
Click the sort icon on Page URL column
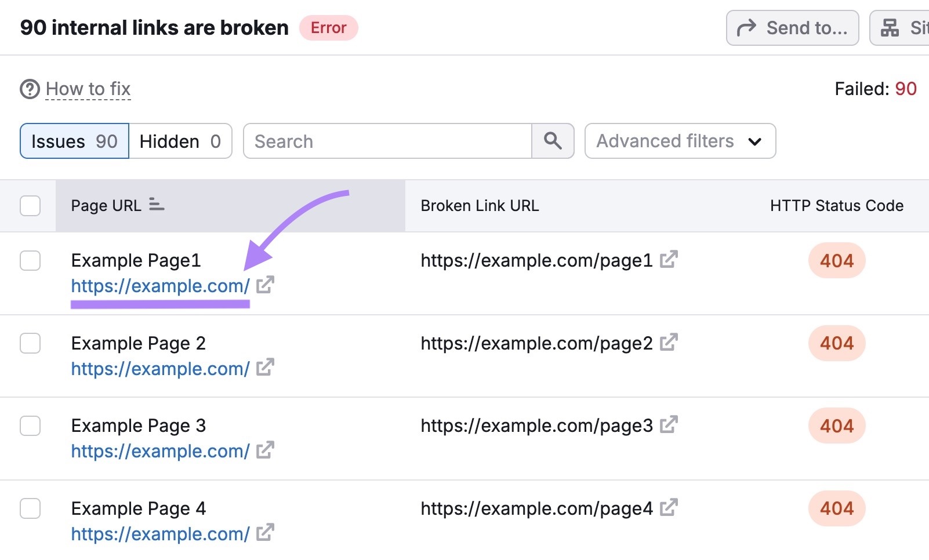point(155,205)
